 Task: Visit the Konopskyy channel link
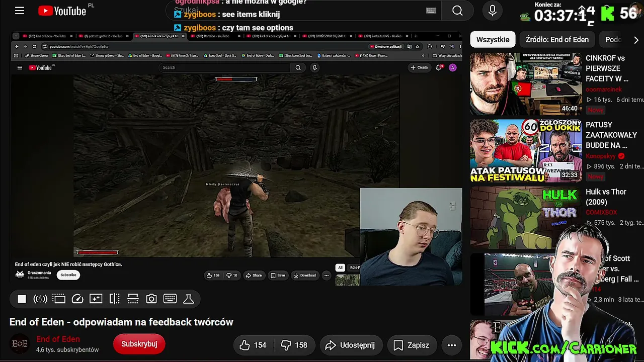coord(601,156)
